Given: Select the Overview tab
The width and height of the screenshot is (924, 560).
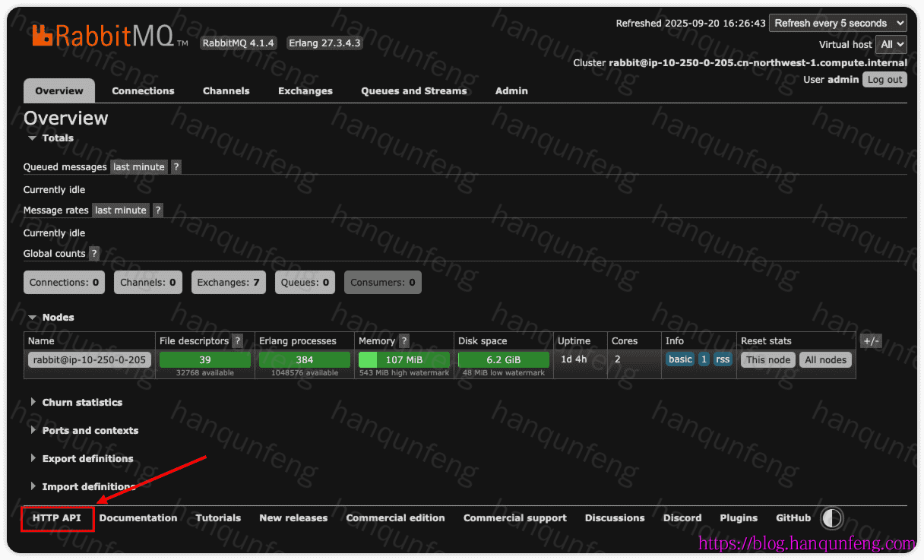Looking at the screenshot, I should tap(59, 91).
